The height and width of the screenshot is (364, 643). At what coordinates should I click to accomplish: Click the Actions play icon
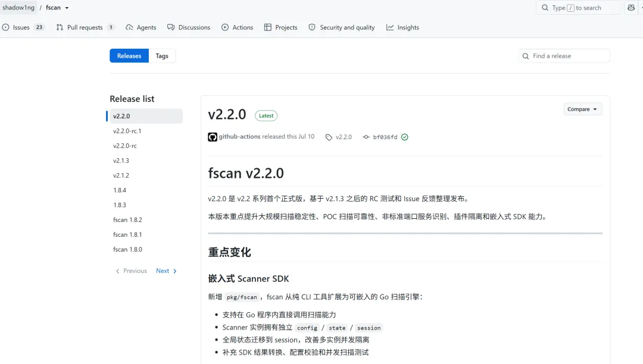225,27
